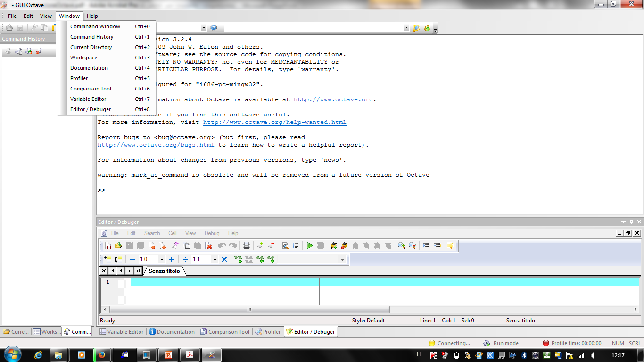The image size is (644, 362).
Task: Expand the cell toolbar's empty combo box
Action: click(342, 259)
